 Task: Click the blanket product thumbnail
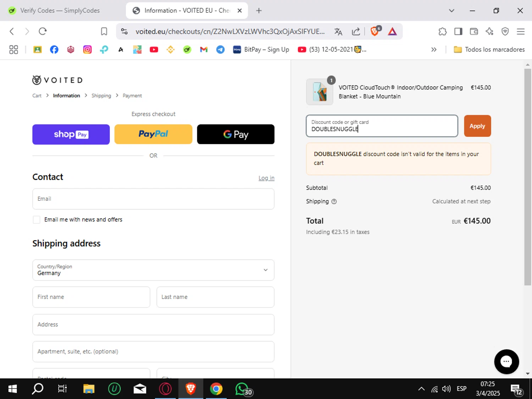coord(320,92)
